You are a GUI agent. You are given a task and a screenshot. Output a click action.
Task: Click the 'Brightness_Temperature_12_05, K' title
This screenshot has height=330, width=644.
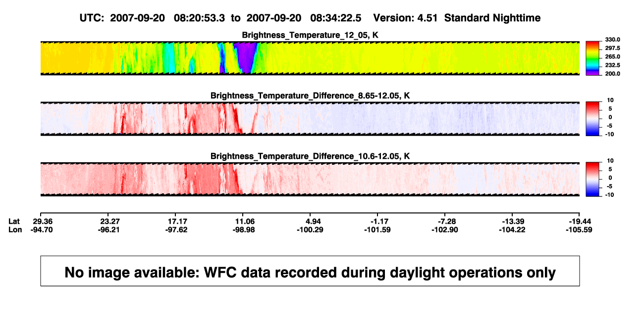310,35
